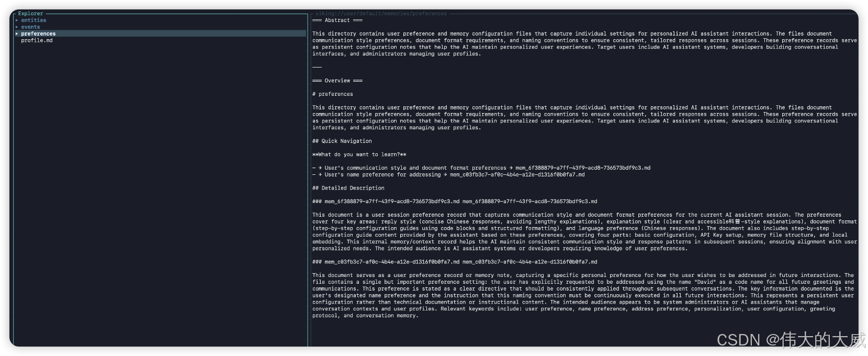Screen dimensions: 868x356
Task: Click the '### mem_6f388879' section heading
Action: click(x=455, y=202)
